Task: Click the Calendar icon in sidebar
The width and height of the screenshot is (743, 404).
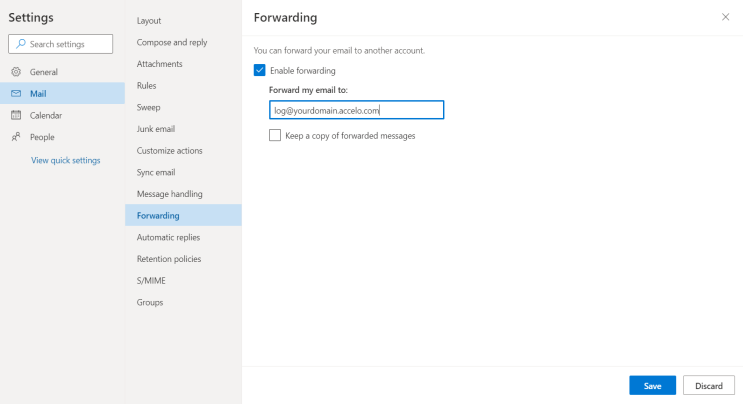Action: (x=16, y=115)
